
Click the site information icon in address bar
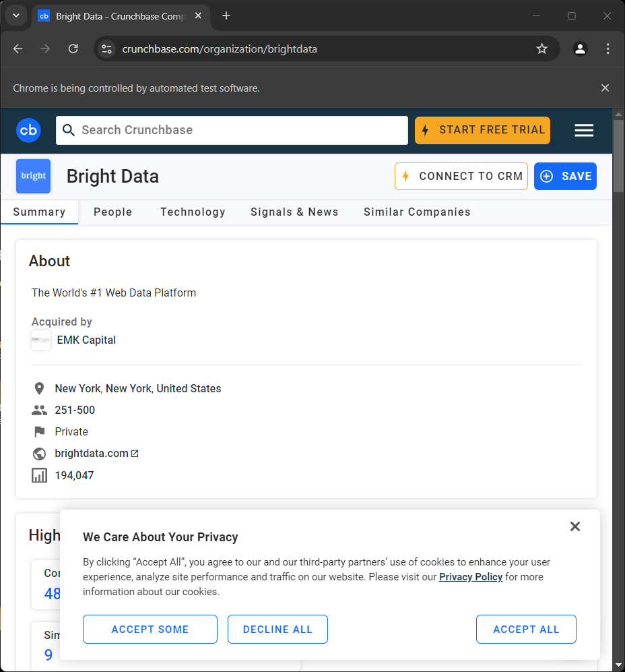tap(106, 49)
